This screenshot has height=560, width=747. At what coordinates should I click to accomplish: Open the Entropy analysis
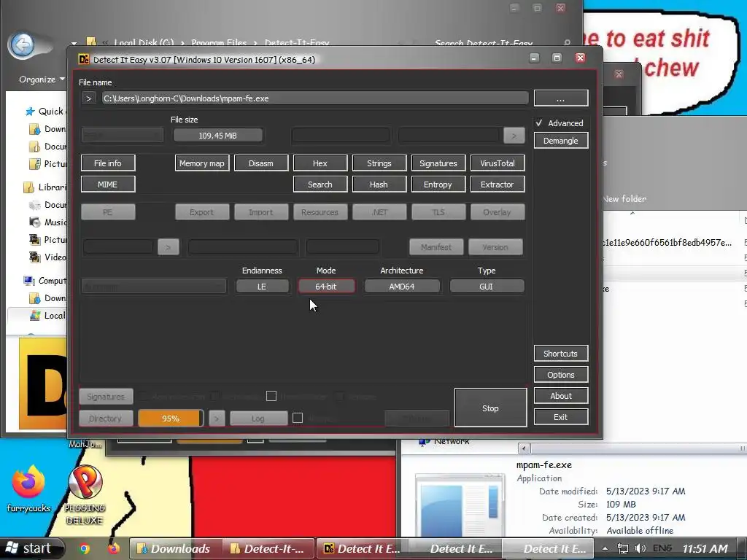click(438, 184)
